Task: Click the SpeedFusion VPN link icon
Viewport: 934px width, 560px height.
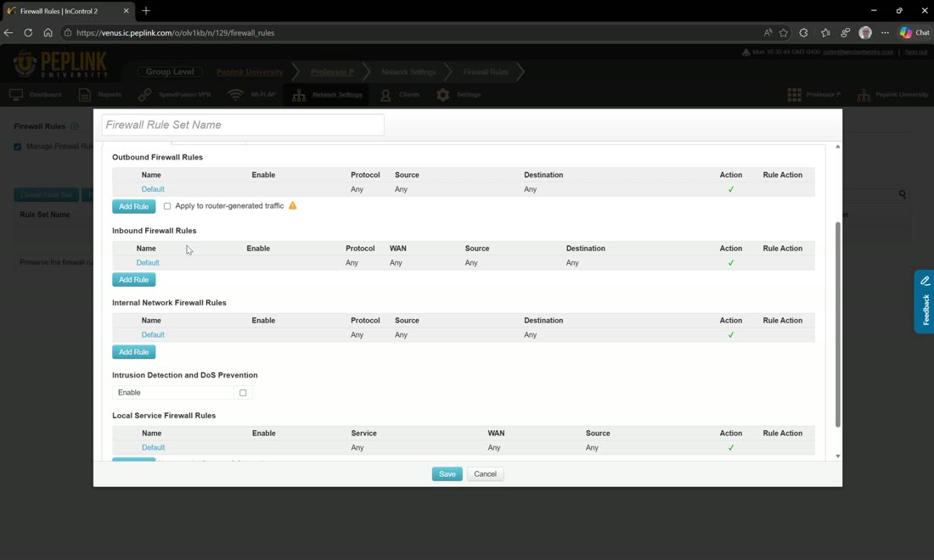Action: pos(144,95)
